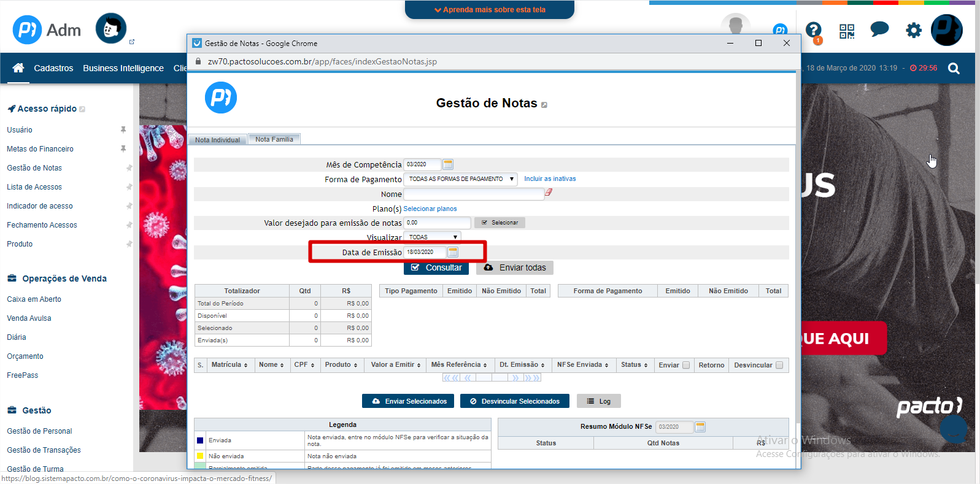980x484 pixels.
Task: Open the settings gear icon
Action: (x=914, y=30)
